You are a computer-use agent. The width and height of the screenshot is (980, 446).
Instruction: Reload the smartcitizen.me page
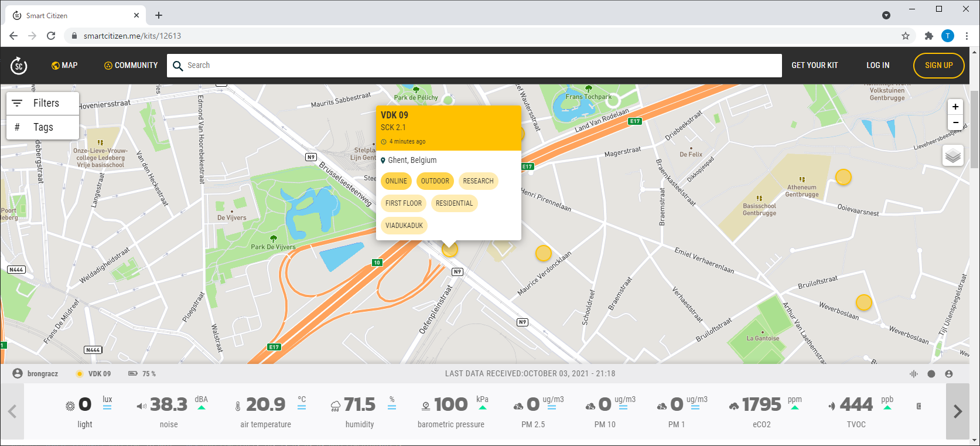51,36
